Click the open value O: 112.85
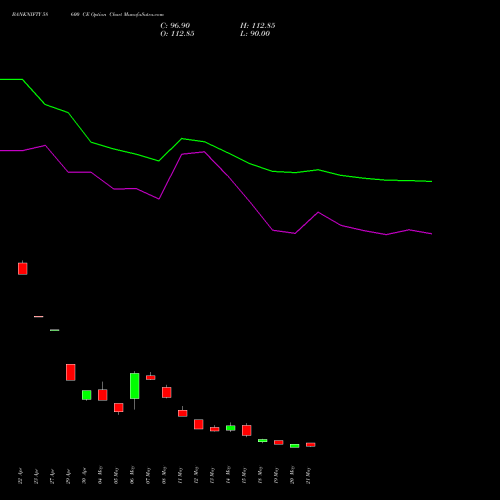Screen dimensions: 500x500 click(x=177, y=34)
